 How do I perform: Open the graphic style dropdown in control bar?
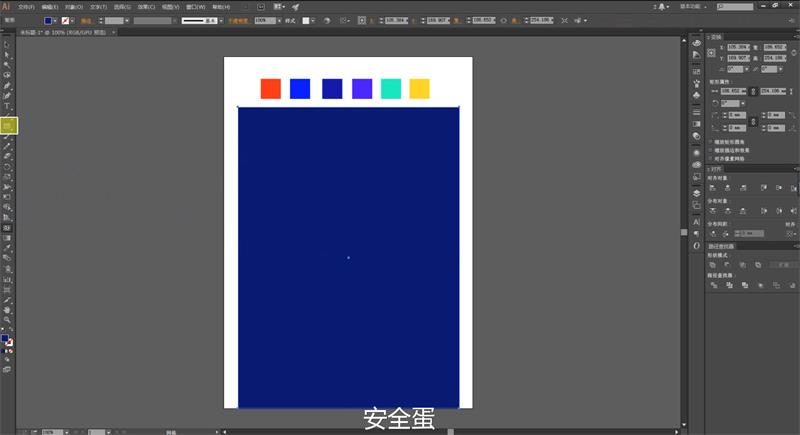pos(313,21)
